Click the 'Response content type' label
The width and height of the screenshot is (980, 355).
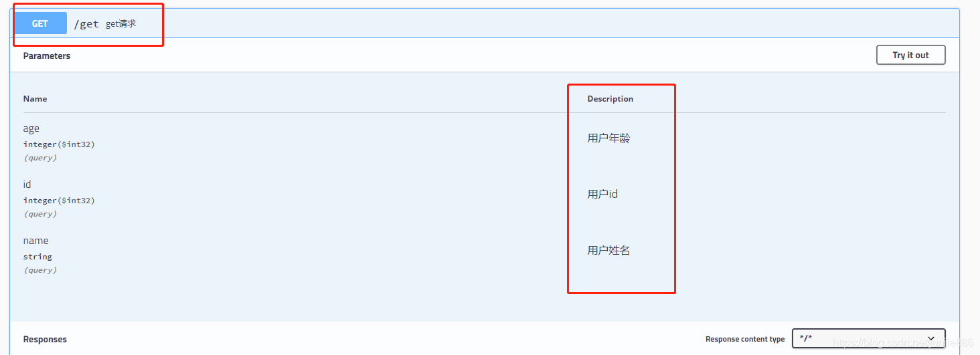[745, 339]
